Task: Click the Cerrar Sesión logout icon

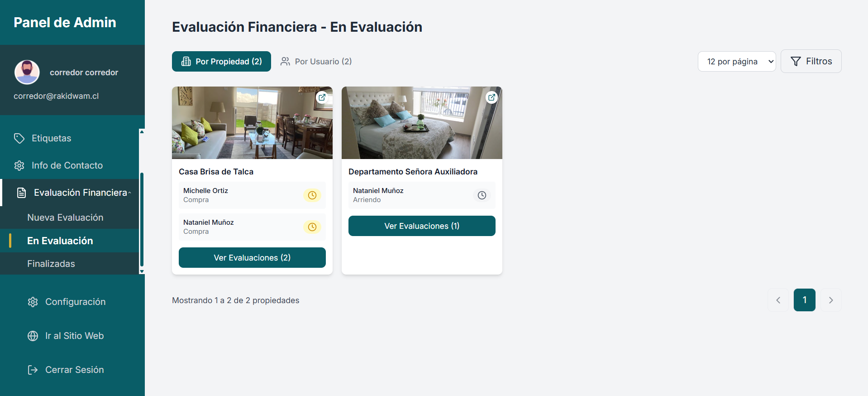Action: pyautogui.click(x=33, y=370)
